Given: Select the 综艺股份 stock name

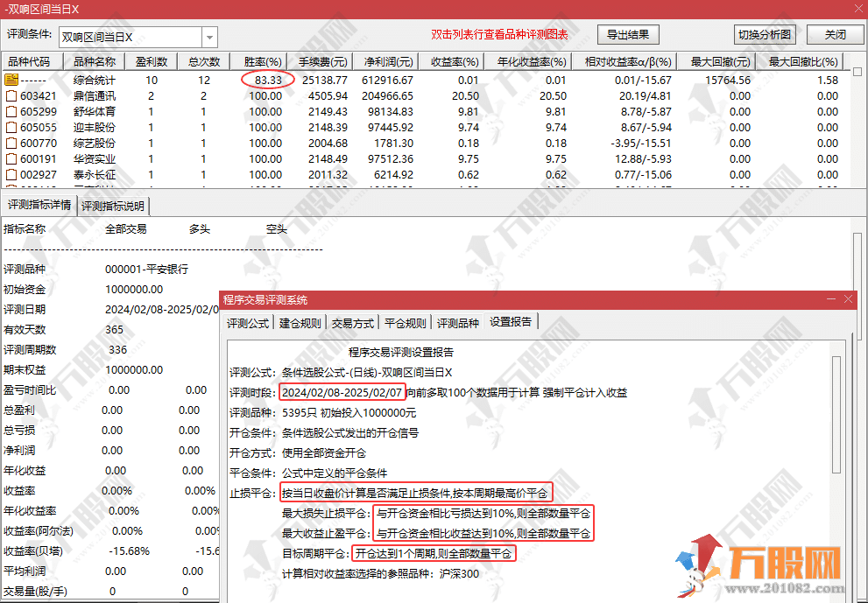Looking at the screenshot, I should tap(94, 144).
